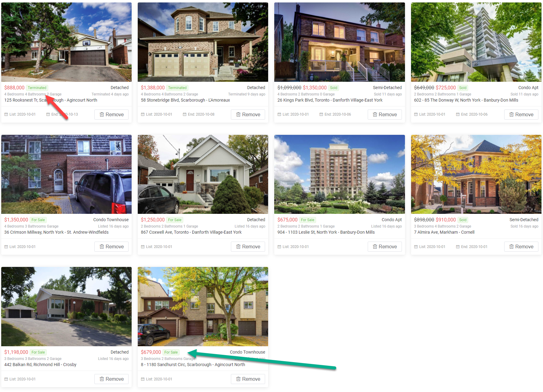Open the 125 Rooksnest Tr house photo
The height and width of the screenshot is (392, 543).
point(66,42)
